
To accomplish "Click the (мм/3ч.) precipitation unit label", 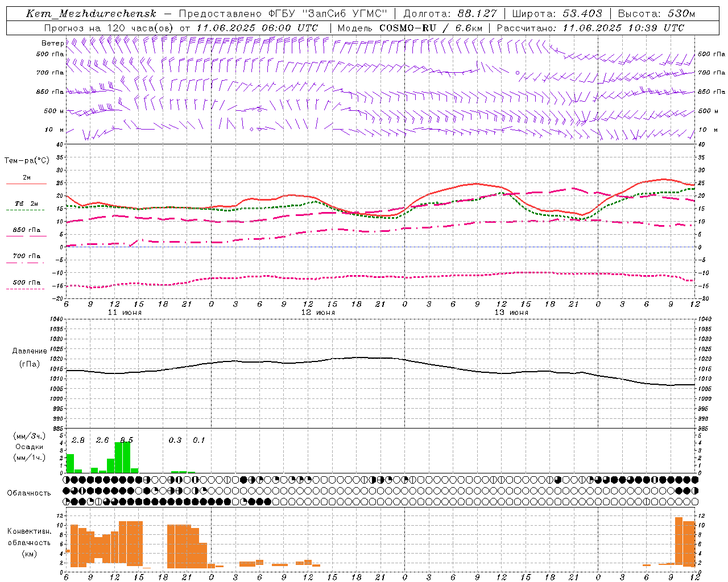I will point(30,436).
